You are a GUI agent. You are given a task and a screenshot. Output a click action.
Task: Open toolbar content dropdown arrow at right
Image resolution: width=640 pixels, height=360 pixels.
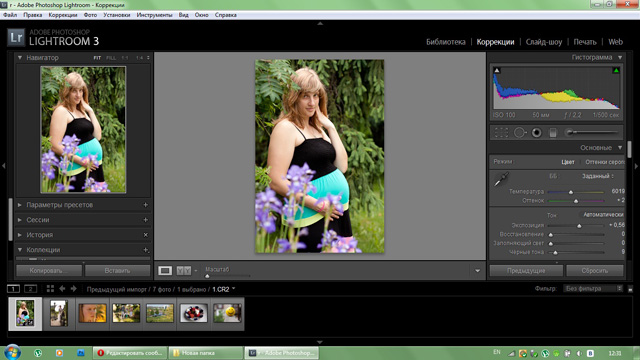477,271
